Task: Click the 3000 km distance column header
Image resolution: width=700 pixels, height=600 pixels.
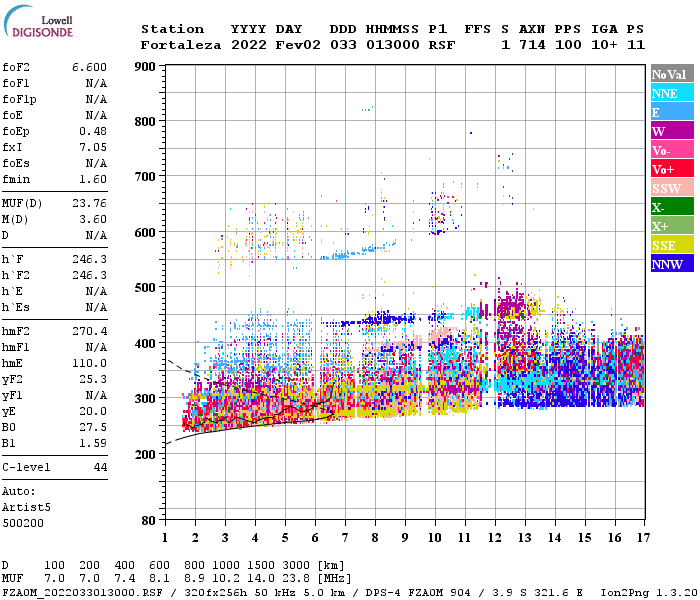Action: tap(296, 566)
